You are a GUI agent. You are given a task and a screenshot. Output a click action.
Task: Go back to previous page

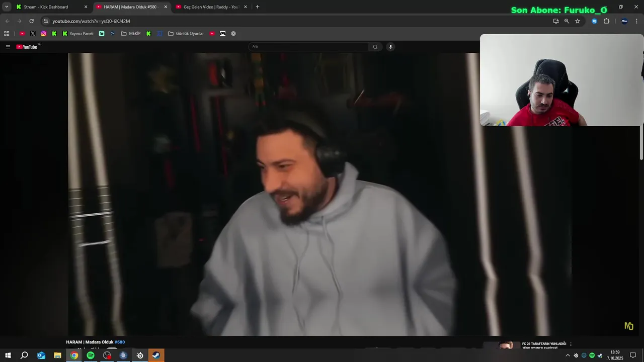click(x=7, y=21)
